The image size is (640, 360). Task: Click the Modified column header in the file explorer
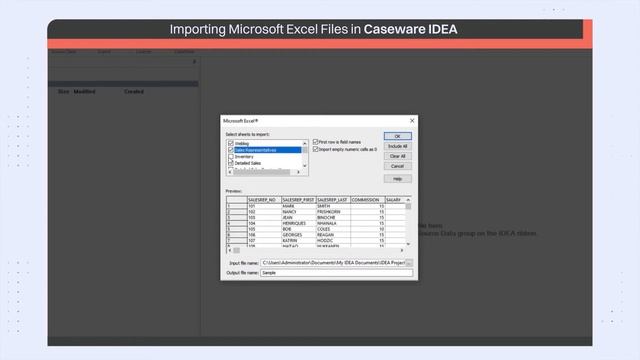pyautogui.click(x=84, y=91)
